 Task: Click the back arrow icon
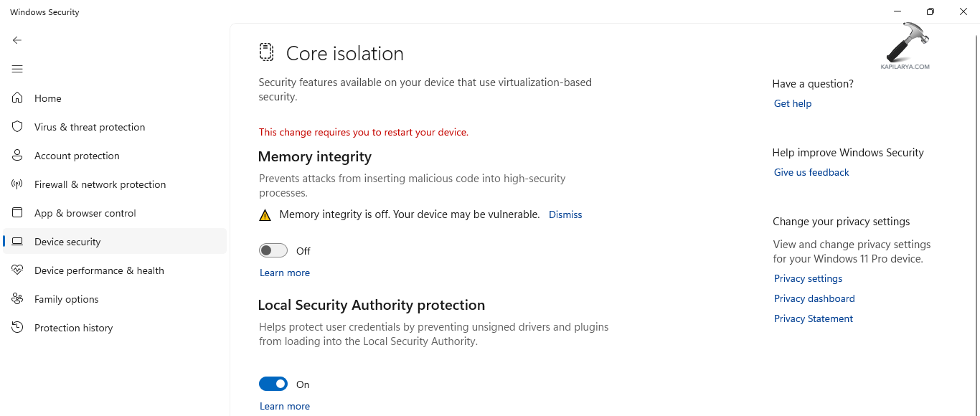[17, 40]
